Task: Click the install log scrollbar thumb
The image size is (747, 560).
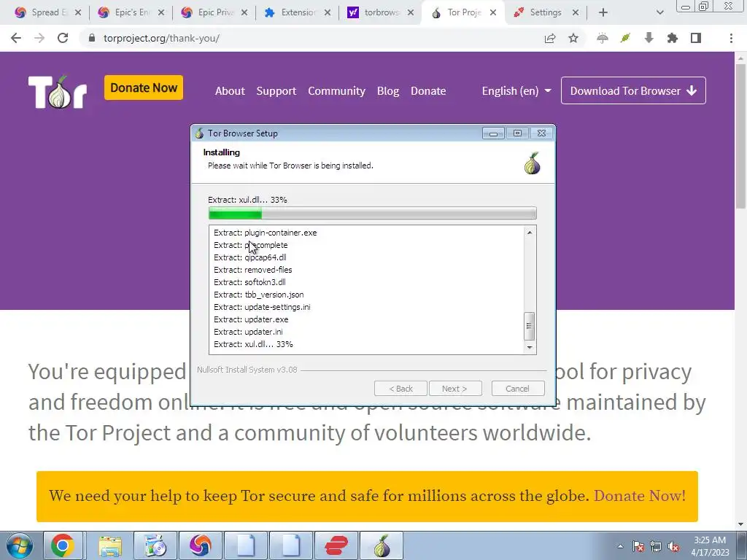Action: (530, 326)
